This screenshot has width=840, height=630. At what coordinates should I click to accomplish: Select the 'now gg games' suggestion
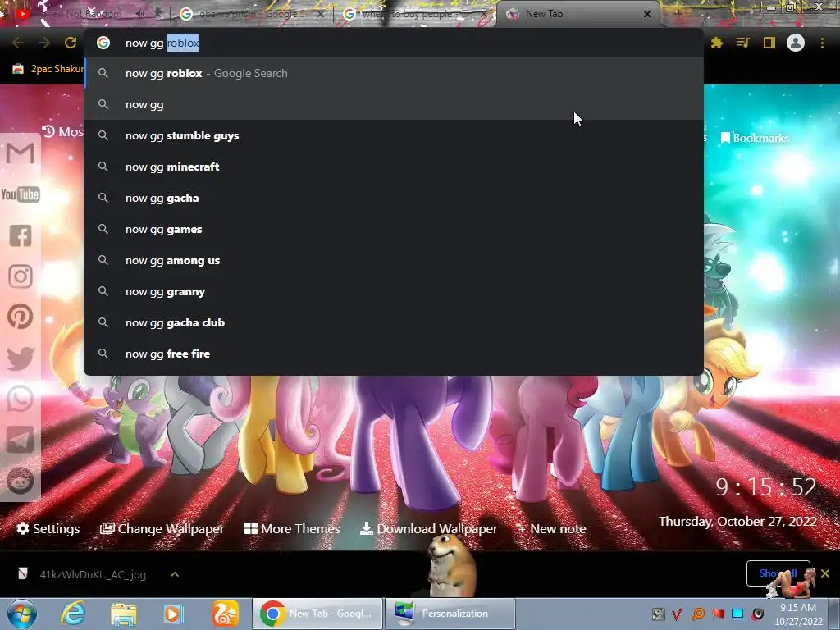click(394, 229)
